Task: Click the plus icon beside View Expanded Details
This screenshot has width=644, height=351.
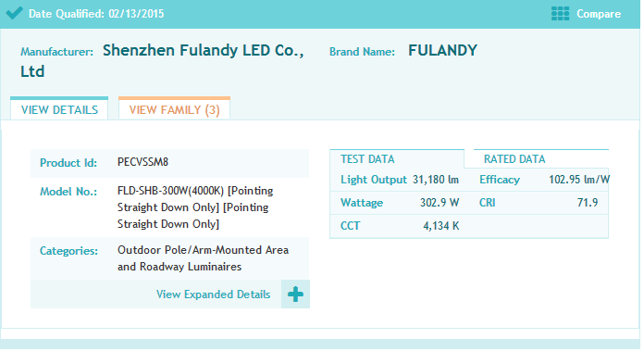Action: pyautogui.click(x=295, y=295)
